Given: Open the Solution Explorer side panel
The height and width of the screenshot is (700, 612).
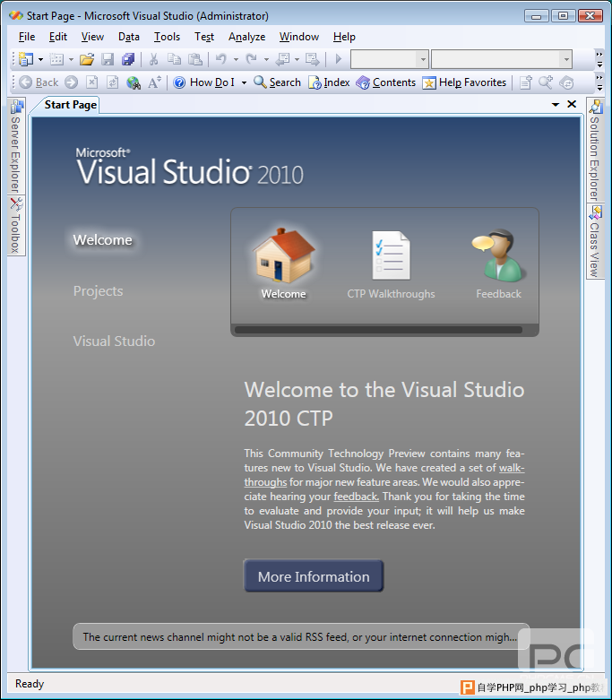Looking at the screenshot, I should pos(595,151).
